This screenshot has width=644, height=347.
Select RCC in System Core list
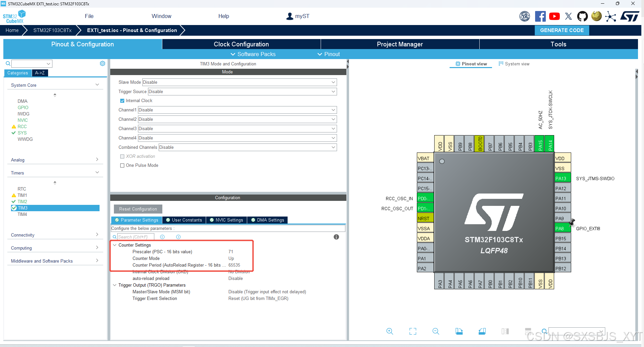coord(22,126)
